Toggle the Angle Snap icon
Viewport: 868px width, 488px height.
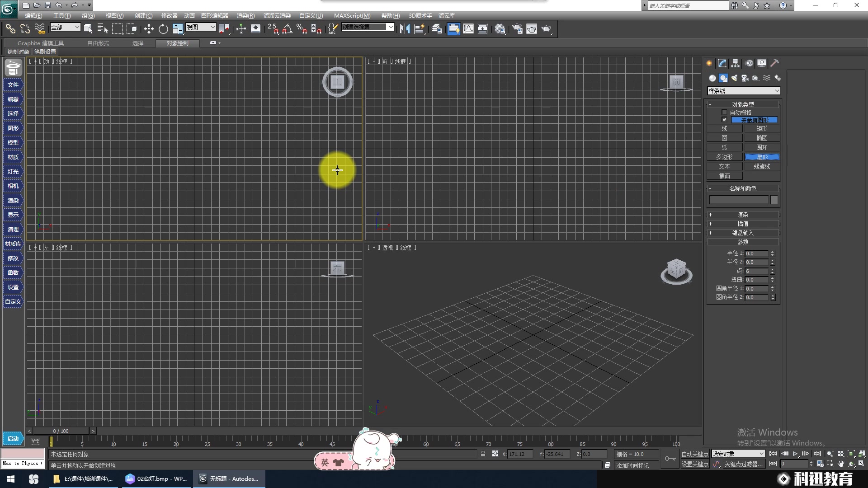point(287,29)
